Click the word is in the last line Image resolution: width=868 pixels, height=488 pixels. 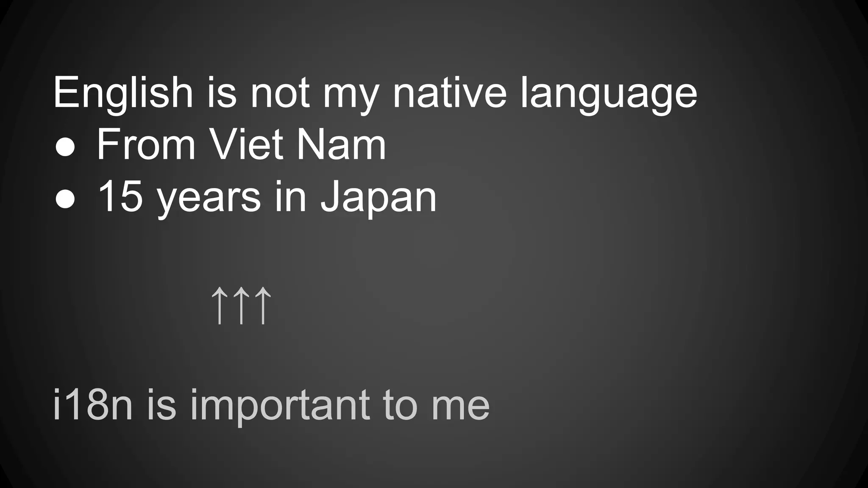point(161,404)
